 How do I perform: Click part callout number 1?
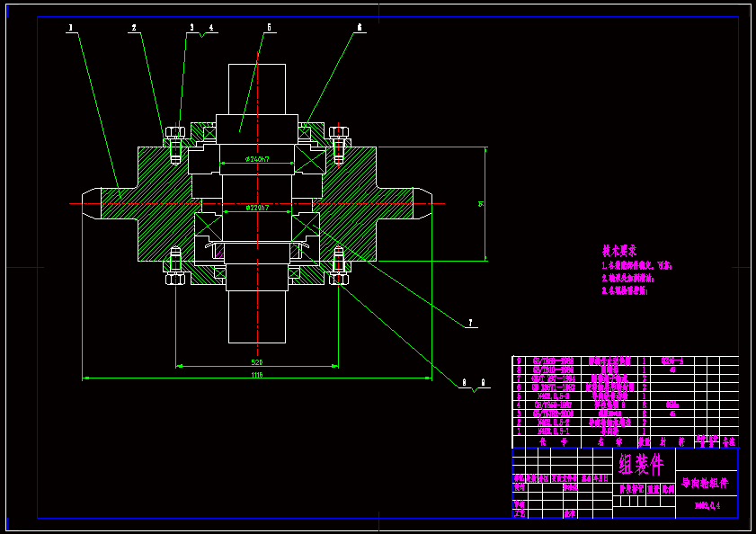(x=71, y=28)
